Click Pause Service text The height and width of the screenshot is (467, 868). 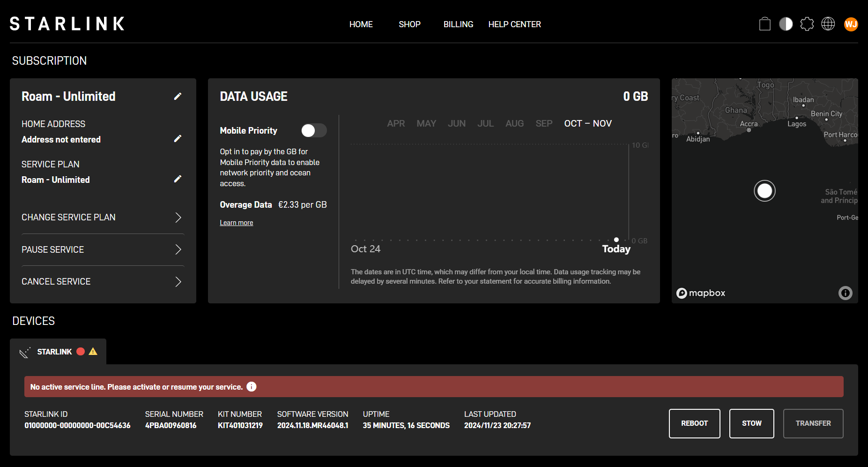click(52, 249)
